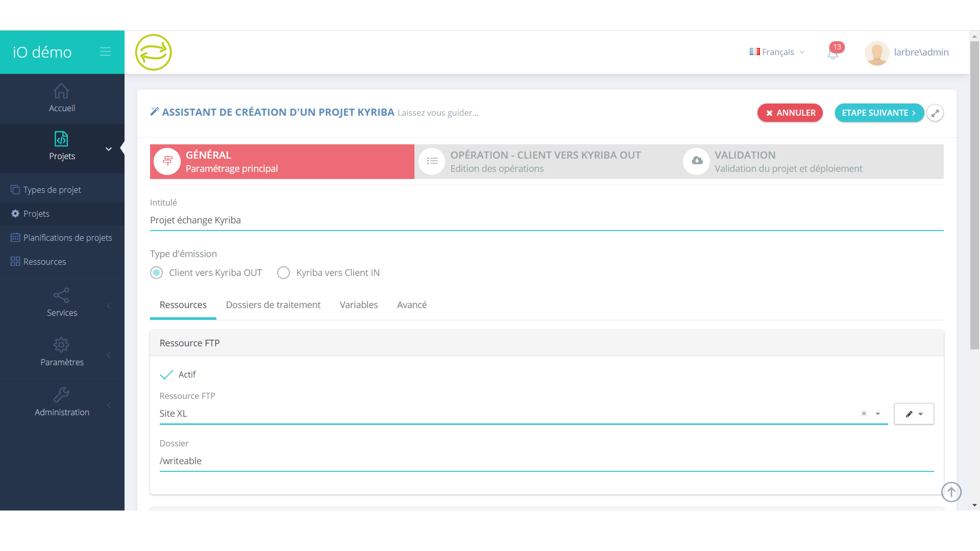Click the signpost icon of GÉNÉRAL step
The image size is (980, 551).
(x=167, y=161)
